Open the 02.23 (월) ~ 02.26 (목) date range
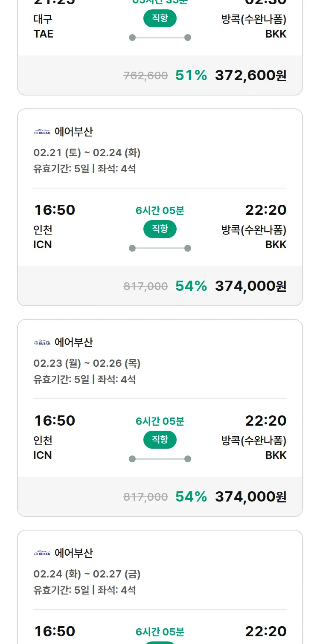 point(87,363)
